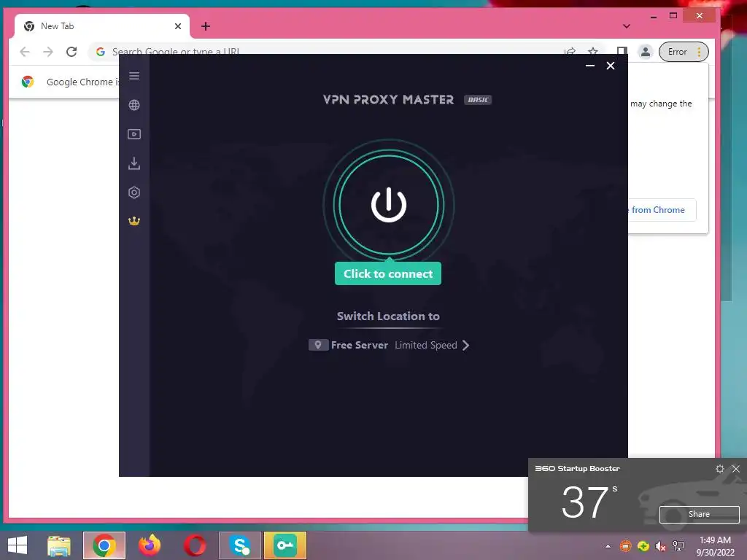Launch Firefox from the taskbar
The height and width of the screenshot is (560, 747).
[150, 545]
